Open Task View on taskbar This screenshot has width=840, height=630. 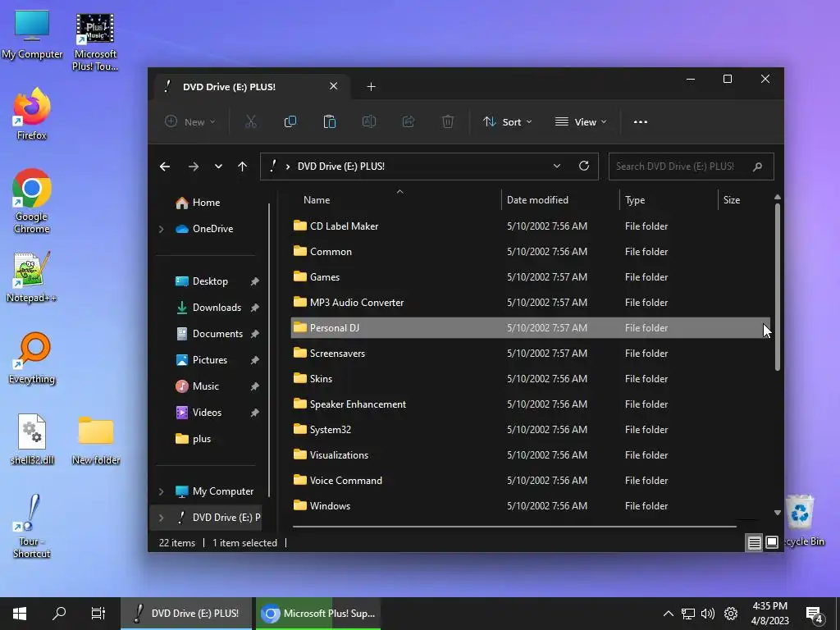[98, 614]
